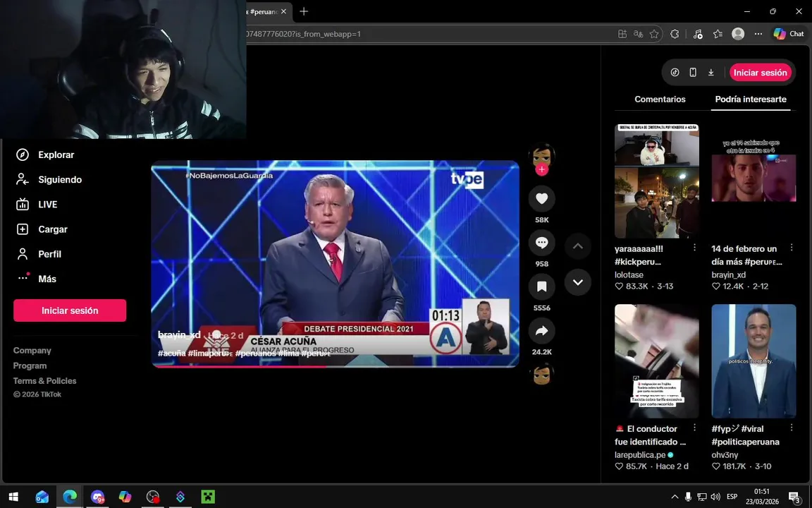Screen dimensions: 812x508
Task: Expand Terms & Policies footer section
Action: coord(44,380)
